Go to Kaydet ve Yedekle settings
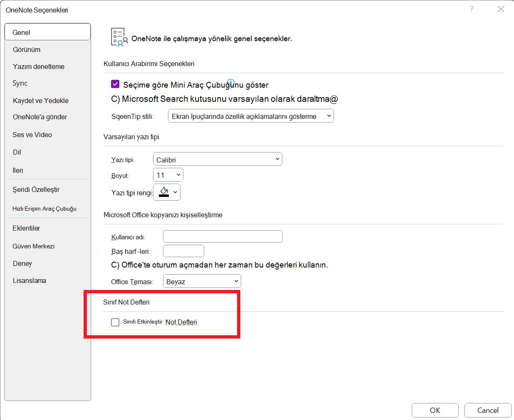 pyautogui.click(x=41, y=101)
